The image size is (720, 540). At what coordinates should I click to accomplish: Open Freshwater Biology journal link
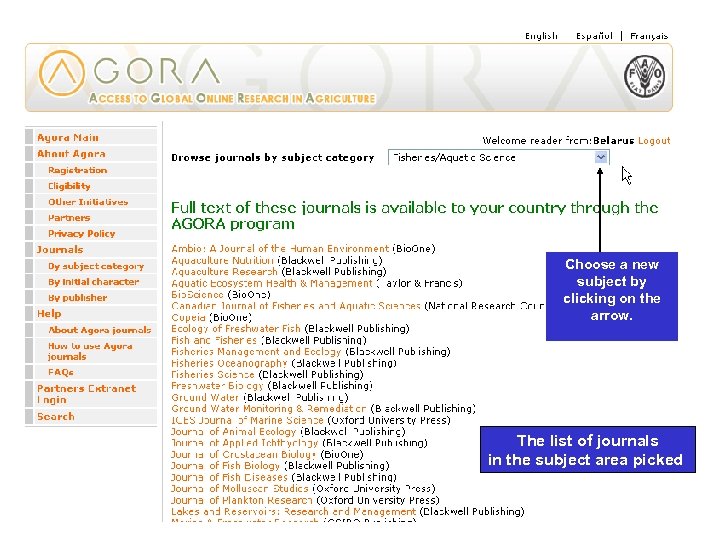pyautogui.click(x=217, y=385)
